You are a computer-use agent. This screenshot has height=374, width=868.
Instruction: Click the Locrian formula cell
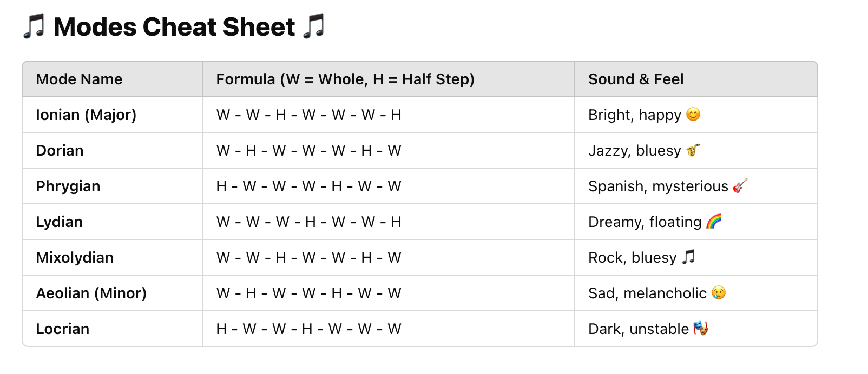[x=308, y=329]
